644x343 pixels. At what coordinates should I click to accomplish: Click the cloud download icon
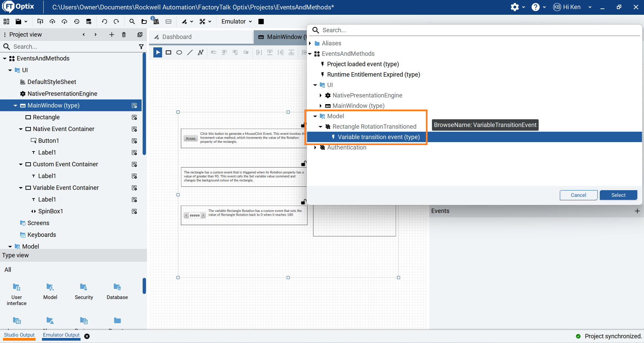64,22
